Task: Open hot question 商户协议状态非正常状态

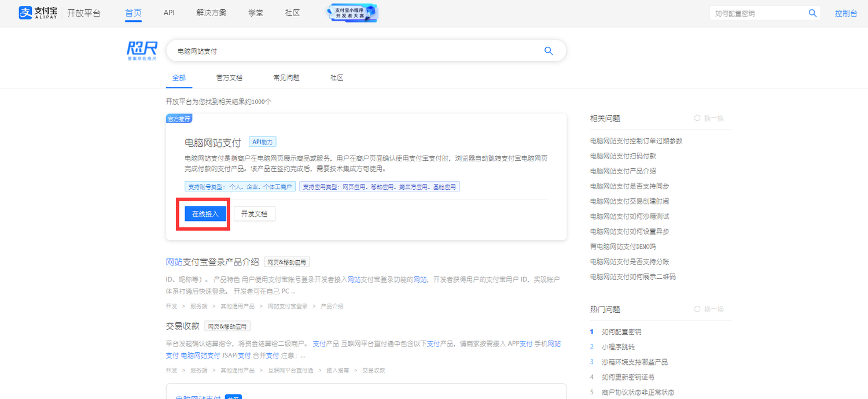Action: pyautogui.click(x=638, y=392)
